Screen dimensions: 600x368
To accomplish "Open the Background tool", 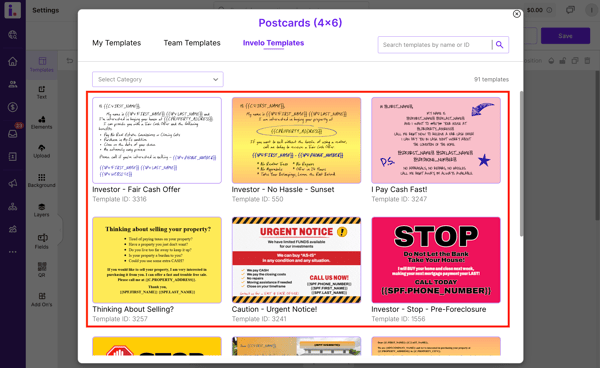I will pyautogui.click(x=42, y=181).
